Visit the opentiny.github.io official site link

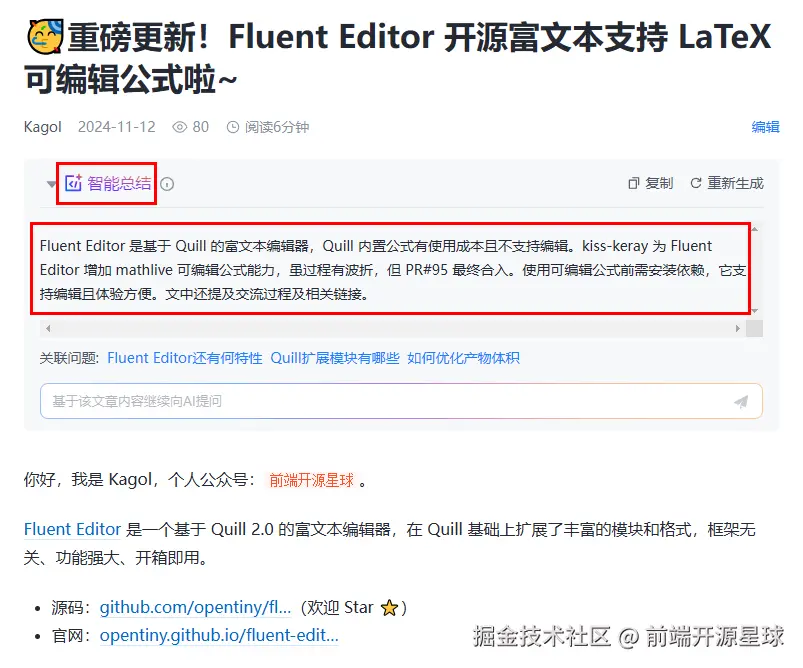point(219,635)
